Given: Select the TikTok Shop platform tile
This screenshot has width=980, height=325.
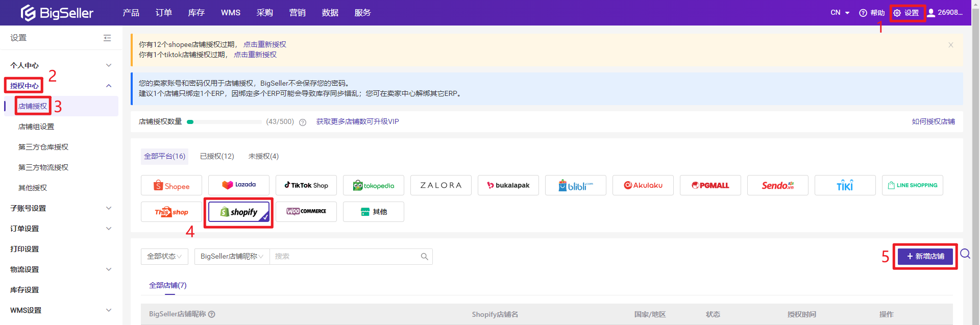Looking at the screenshot, I should pos(306,185).
